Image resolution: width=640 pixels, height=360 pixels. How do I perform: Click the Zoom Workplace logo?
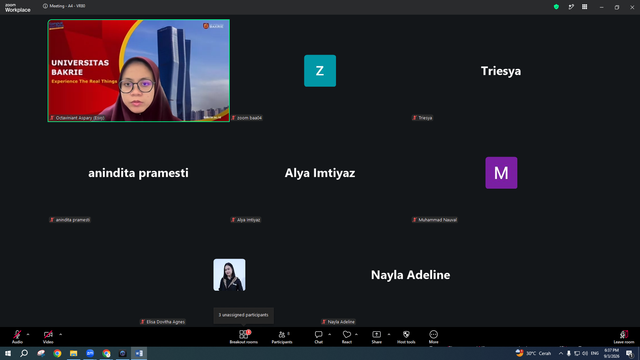[x=18, y=7]
